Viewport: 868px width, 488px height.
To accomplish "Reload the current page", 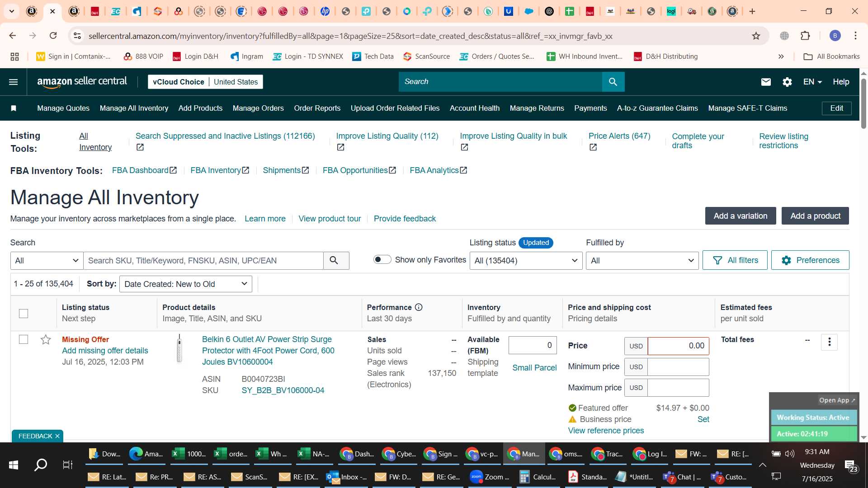I will point(53,36).
